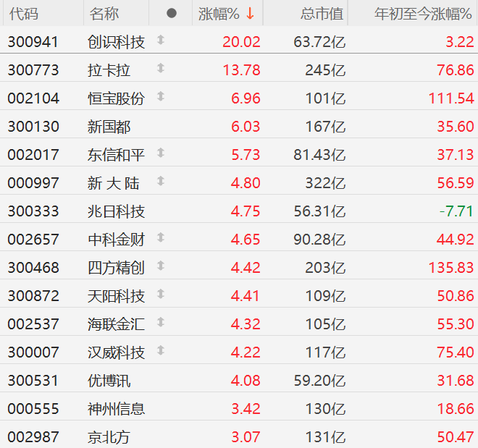Click the 名称 column header
Image resolution: width=478 pixels, height=448 pixels.
(104, 14)
